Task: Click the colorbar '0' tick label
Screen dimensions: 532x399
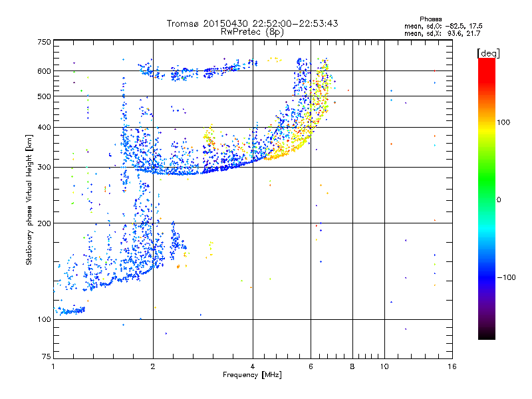Action: click(x=498, y=200)
